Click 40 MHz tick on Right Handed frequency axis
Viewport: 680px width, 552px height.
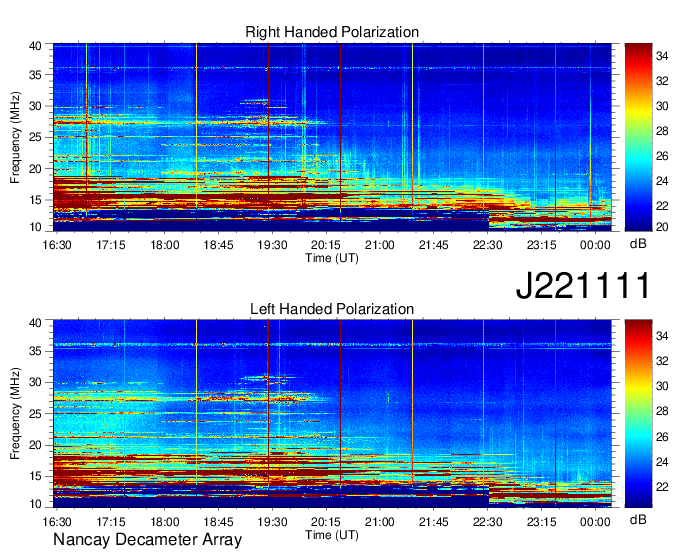coord(35,46)
